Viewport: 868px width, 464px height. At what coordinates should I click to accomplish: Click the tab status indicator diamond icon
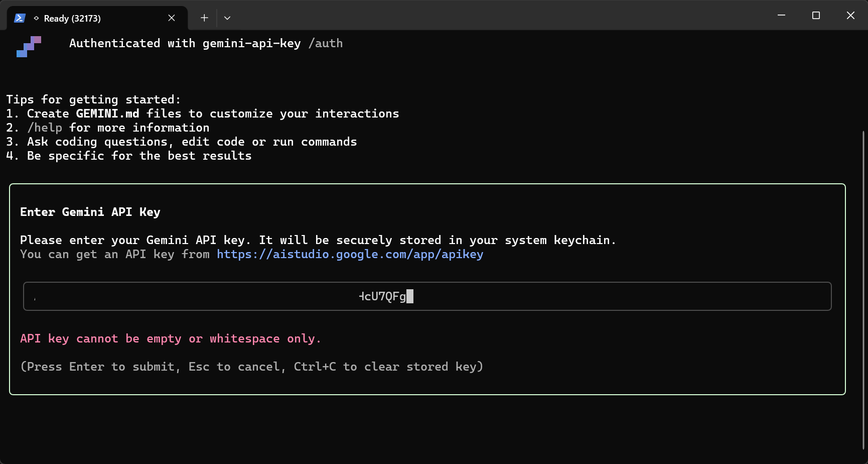coord(36,18)
